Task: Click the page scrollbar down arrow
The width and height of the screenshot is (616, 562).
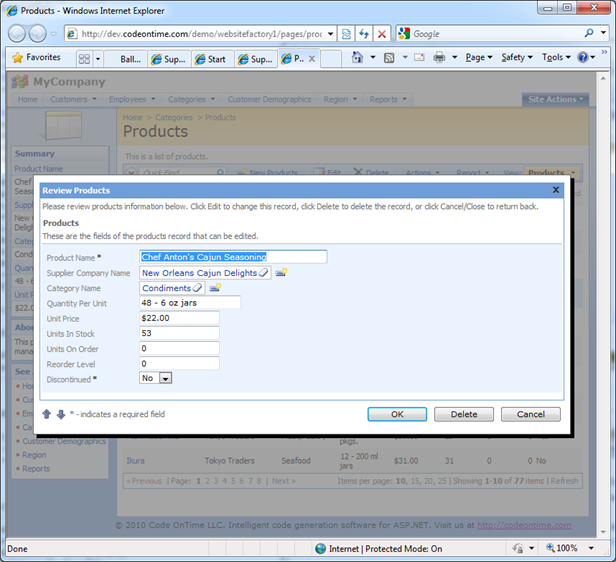Action: [603, 532]
